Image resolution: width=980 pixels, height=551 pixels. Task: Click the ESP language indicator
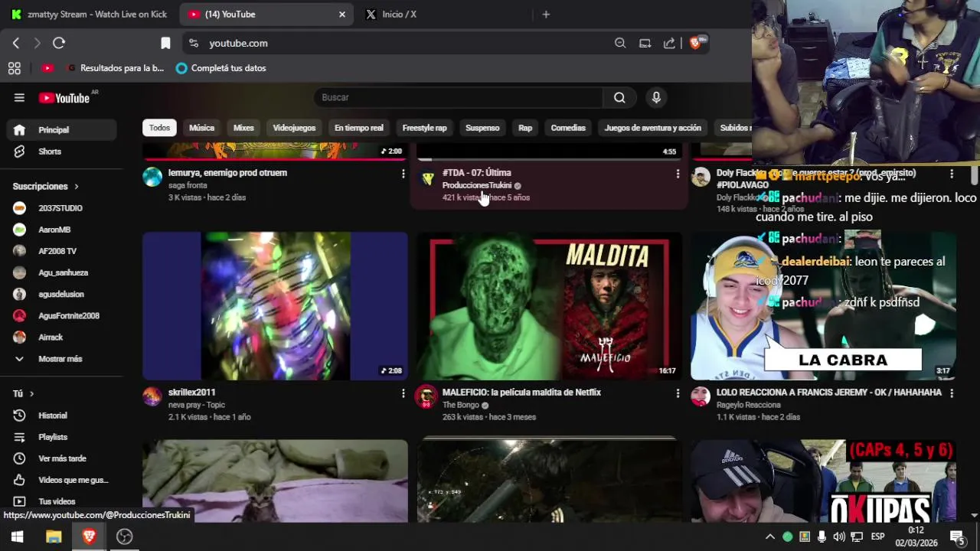(x=877, y=536)
